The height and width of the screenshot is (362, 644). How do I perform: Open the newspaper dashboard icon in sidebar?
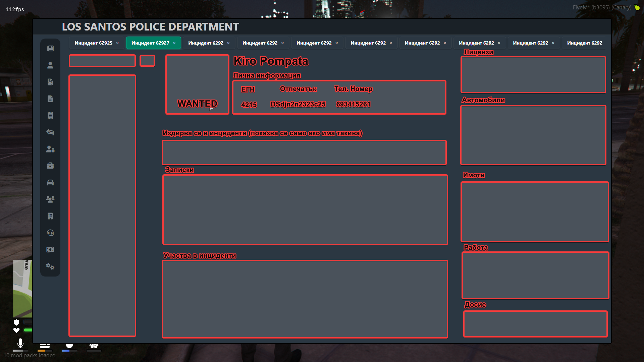pos(50,49)
